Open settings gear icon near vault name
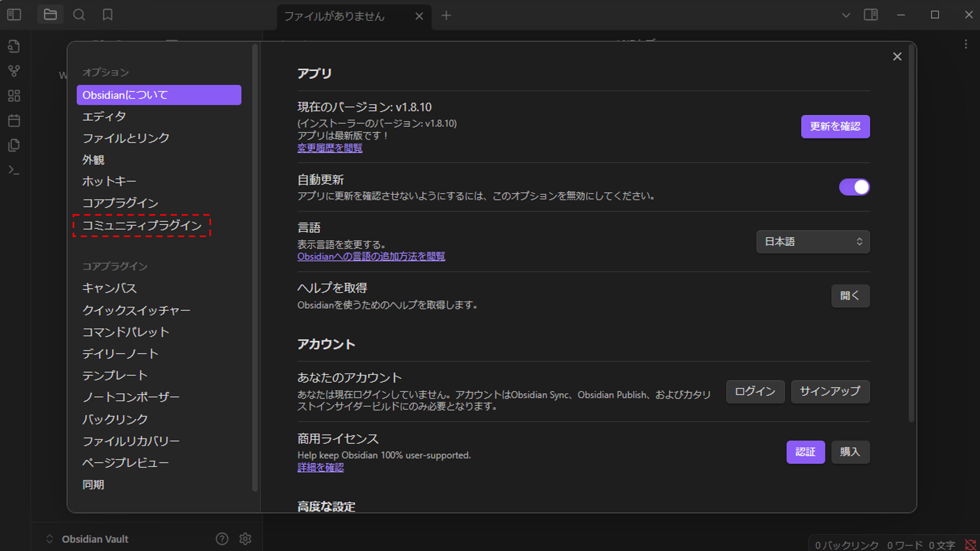 click(x=245, y=539)
